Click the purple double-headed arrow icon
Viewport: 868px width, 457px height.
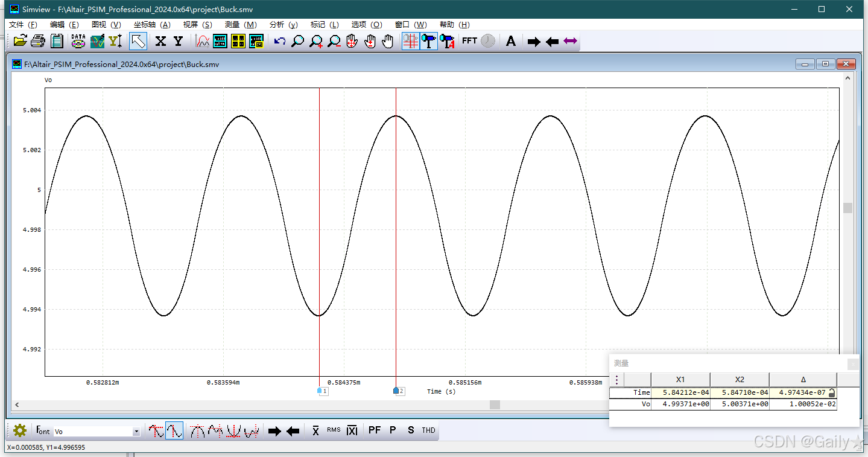(570, 41)
